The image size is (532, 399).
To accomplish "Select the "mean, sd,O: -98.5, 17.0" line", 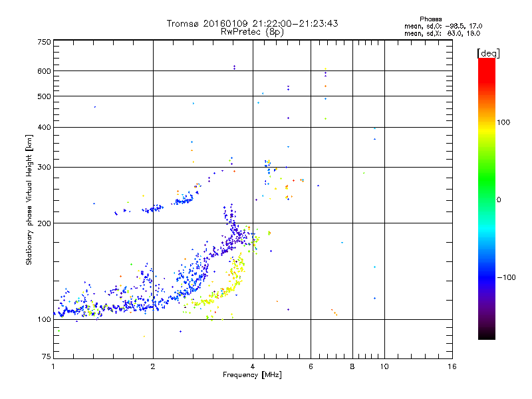I will coord(443,26).
